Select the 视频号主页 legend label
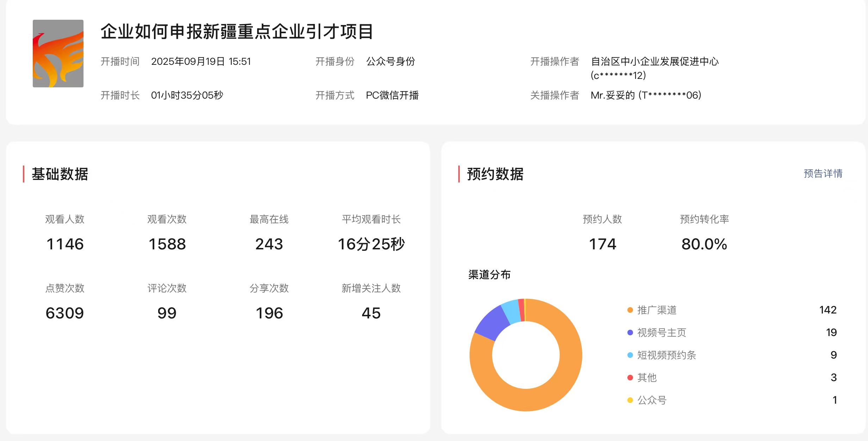The width and height of the screenshot is (868, 441). coord(662,333)
